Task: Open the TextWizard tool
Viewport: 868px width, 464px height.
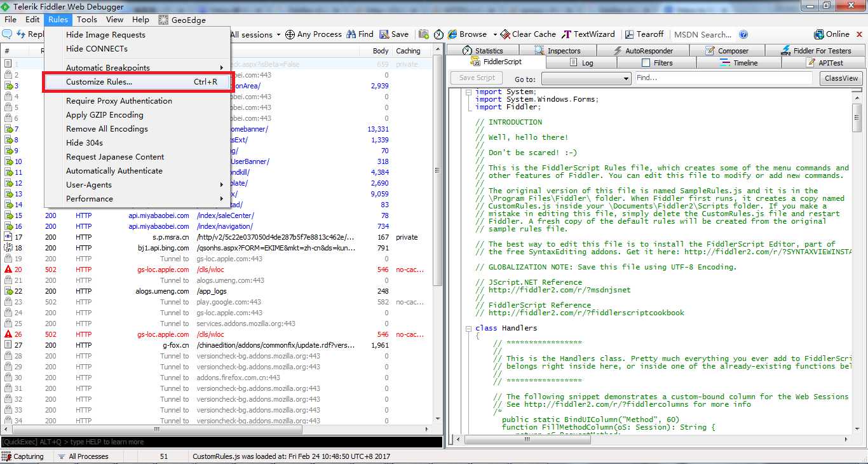Action: click(588, 34)
